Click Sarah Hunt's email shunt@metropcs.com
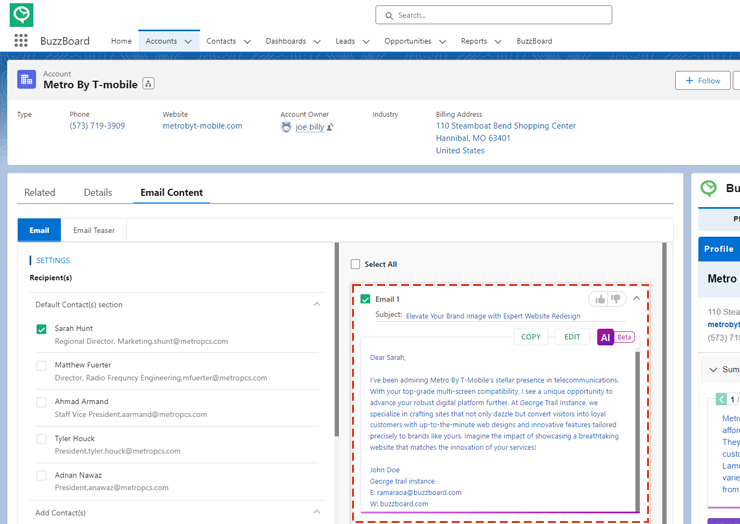740x524 pixels. [x=190, y=341]
